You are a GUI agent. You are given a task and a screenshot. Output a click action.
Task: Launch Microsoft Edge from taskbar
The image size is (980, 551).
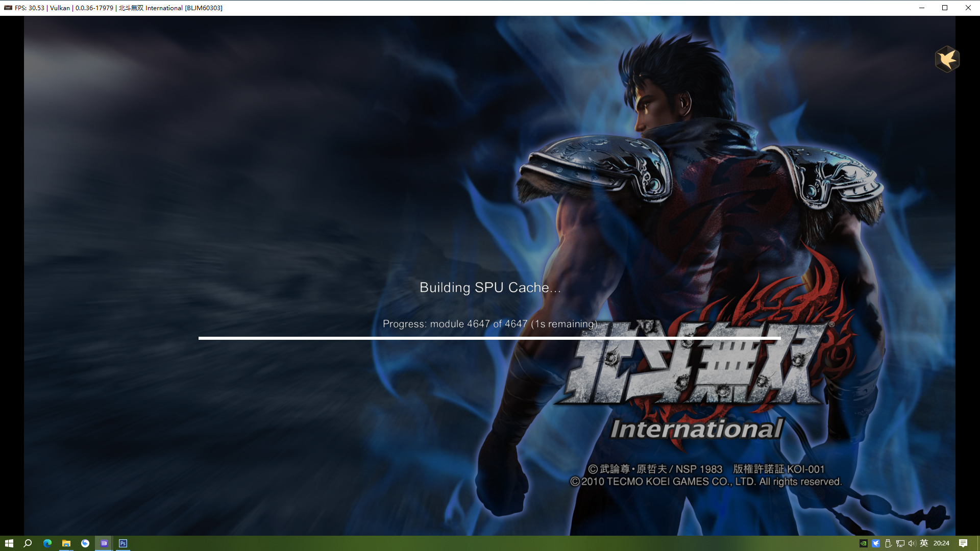coord(47,543)
